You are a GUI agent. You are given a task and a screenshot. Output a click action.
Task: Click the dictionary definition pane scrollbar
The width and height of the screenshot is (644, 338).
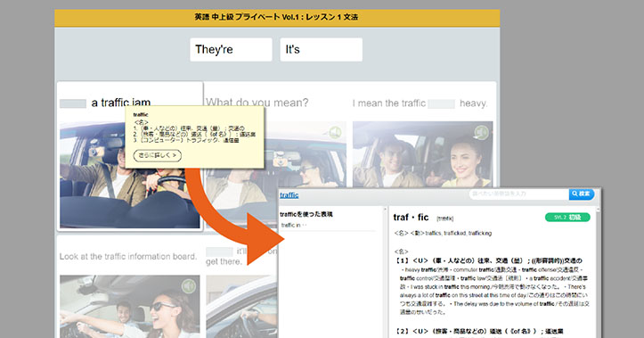(x=598, y=272)
